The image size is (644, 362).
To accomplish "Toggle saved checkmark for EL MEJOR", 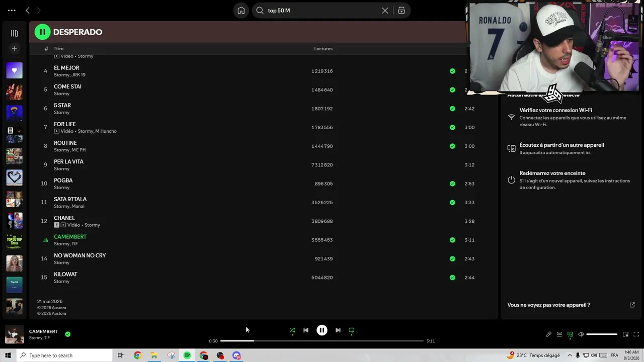I will tap(452, 71).
